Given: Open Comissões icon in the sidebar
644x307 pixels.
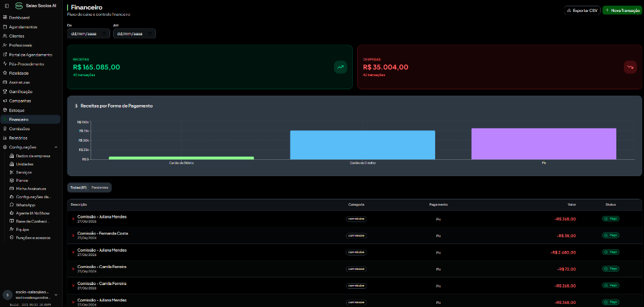Looking at the screenshot, I should (x=5, y=128).
